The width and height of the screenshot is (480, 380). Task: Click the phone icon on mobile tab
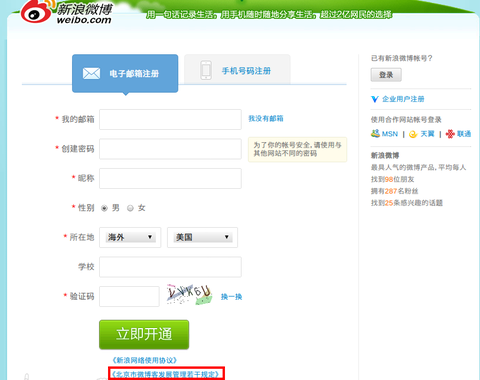[x=206, y=70]
